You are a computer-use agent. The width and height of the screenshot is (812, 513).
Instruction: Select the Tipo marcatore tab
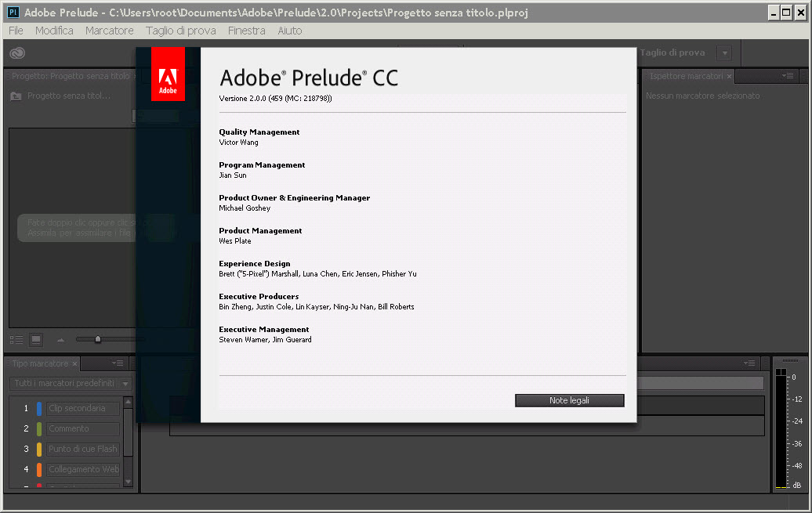40,364
